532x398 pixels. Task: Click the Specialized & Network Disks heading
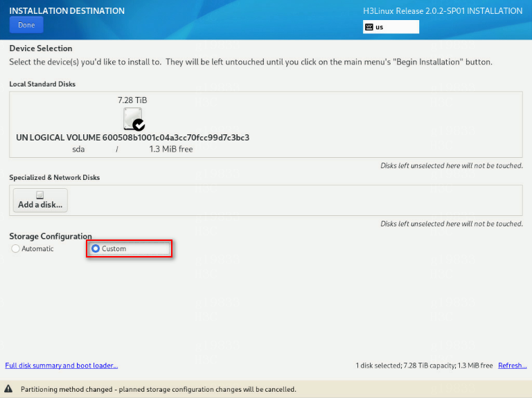[55, 178]
